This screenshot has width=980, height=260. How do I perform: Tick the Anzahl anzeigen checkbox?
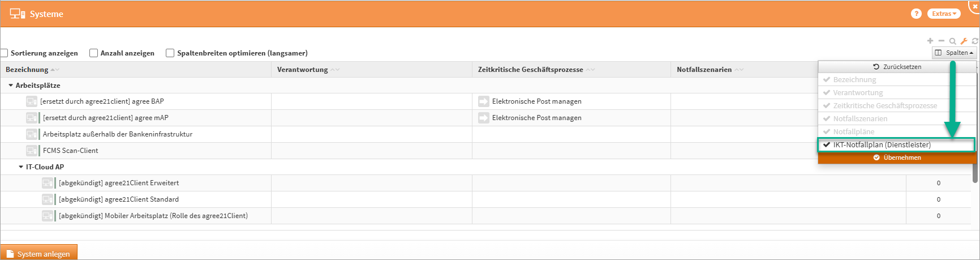[x=94, y=53]
